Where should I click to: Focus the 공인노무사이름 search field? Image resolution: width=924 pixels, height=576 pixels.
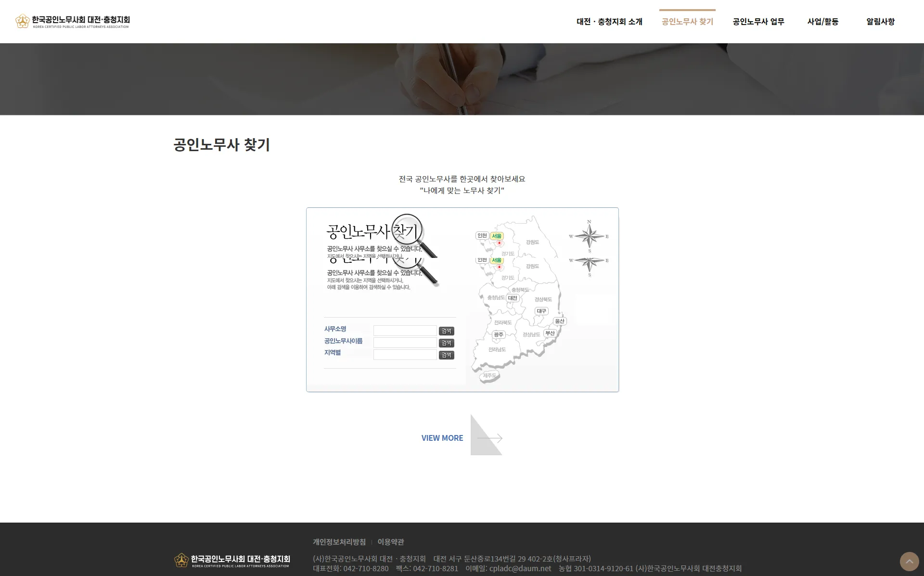[x=405, y=343]
